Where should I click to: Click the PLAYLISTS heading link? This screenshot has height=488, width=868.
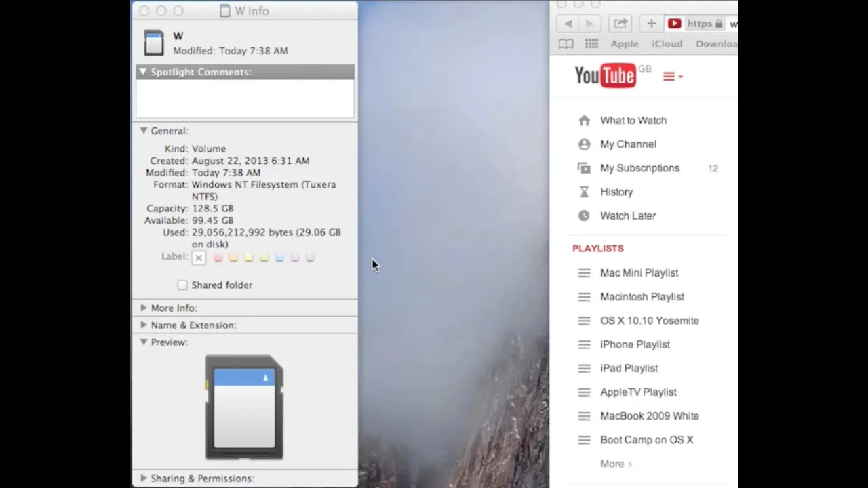pos(598,249)
